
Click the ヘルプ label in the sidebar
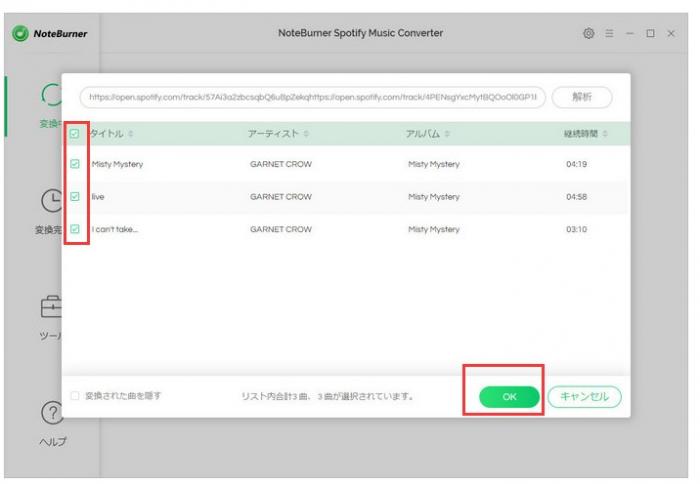(x=53, y=442)
